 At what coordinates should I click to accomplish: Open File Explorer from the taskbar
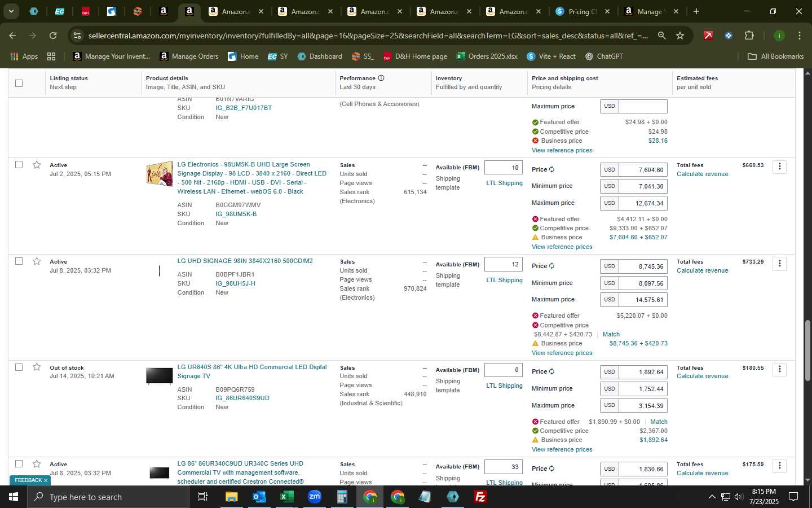pyautogui.click(x=231, y=497)
